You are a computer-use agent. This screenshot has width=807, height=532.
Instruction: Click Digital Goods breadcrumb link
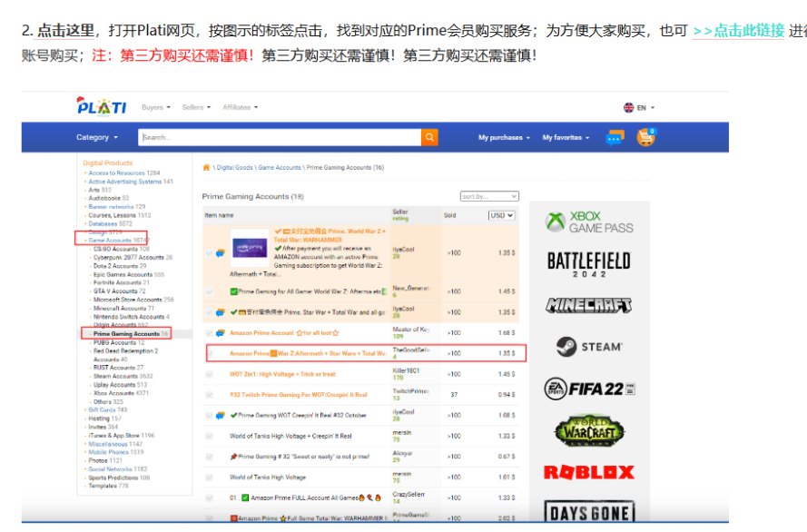235,167
